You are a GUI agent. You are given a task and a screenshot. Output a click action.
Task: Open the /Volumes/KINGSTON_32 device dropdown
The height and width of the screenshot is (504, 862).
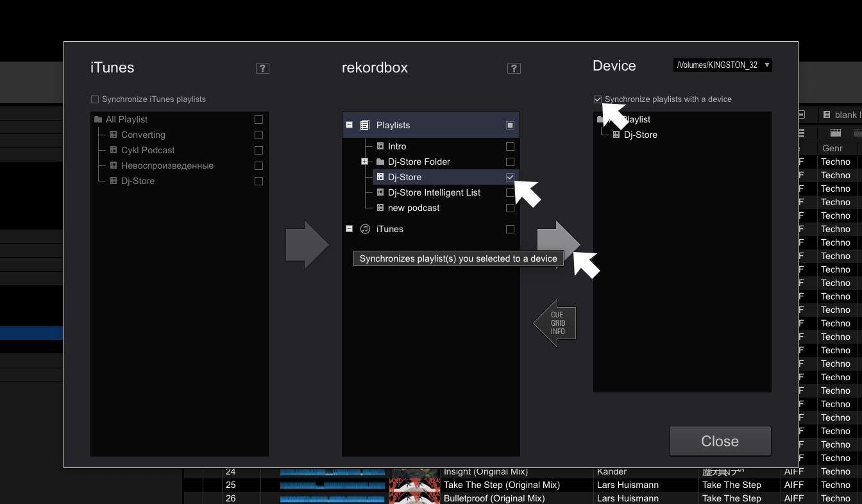pyautogui.click(x=723, y=65)
